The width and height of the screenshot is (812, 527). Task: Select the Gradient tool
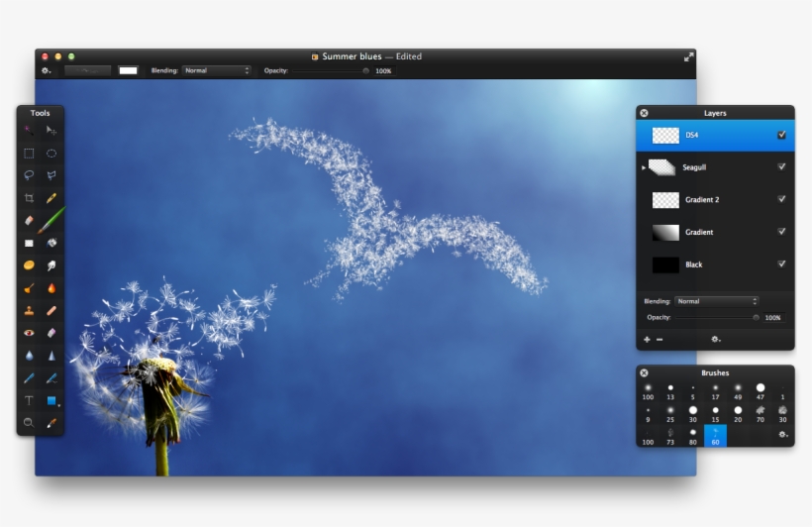tap(29, 243)
